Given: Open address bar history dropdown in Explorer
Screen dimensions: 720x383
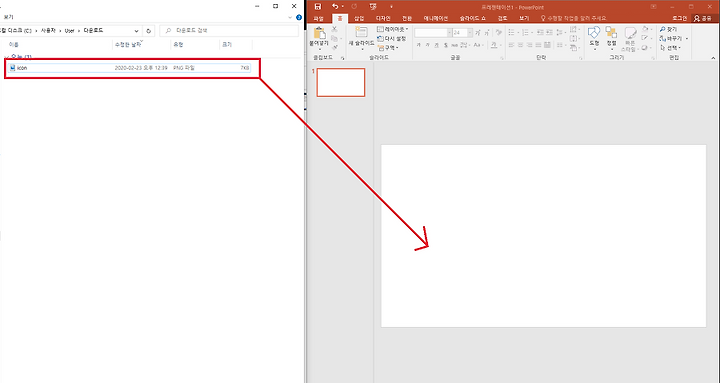Looking at the screenshot, I should tap(136, 31).
